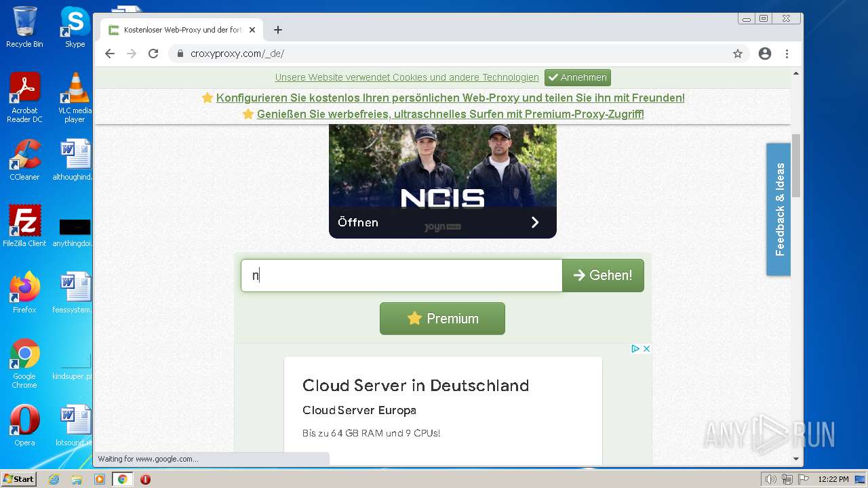Close the Cloud Server ad with X
Viewport: 868px width, 488px height.
click(646, 348)
